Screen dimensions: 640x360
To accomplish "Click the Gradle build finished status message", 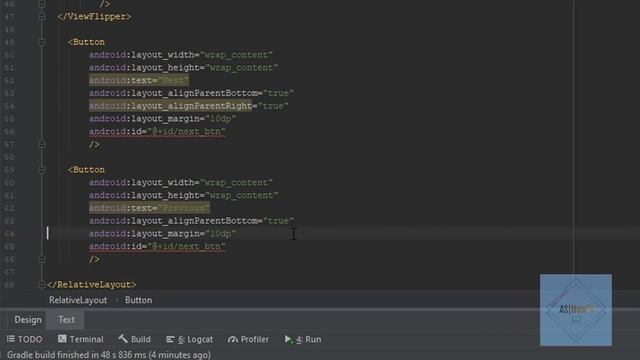I will coord(109,355).
